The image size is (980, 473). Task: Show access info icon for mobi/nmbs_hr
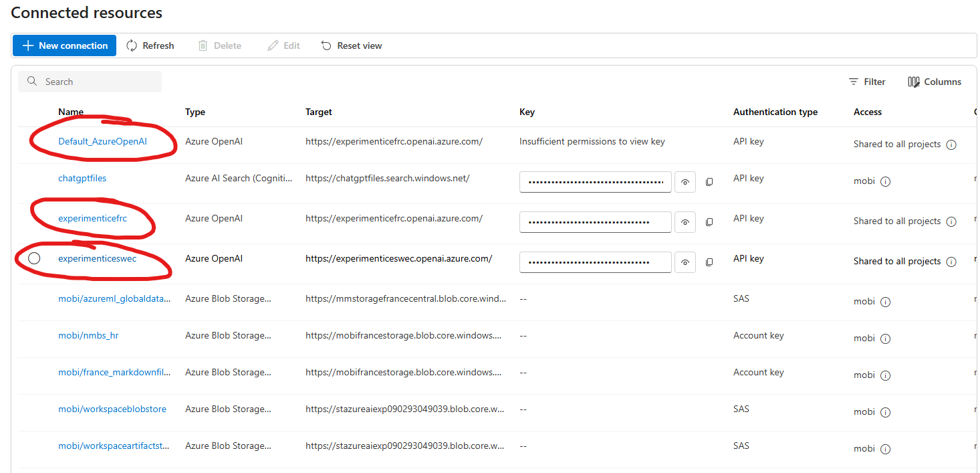tap(886, 339)
